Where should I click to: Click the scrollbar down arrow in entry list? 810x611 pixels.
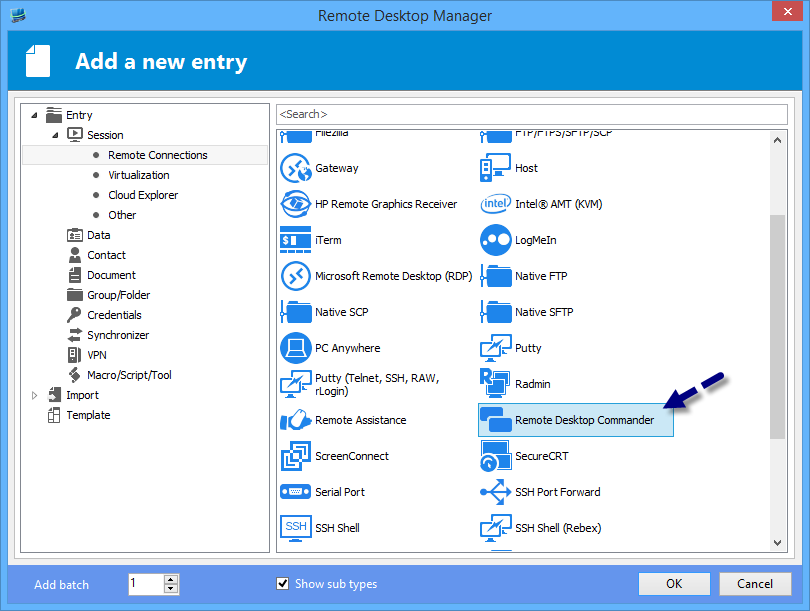[x=778, y=543]
